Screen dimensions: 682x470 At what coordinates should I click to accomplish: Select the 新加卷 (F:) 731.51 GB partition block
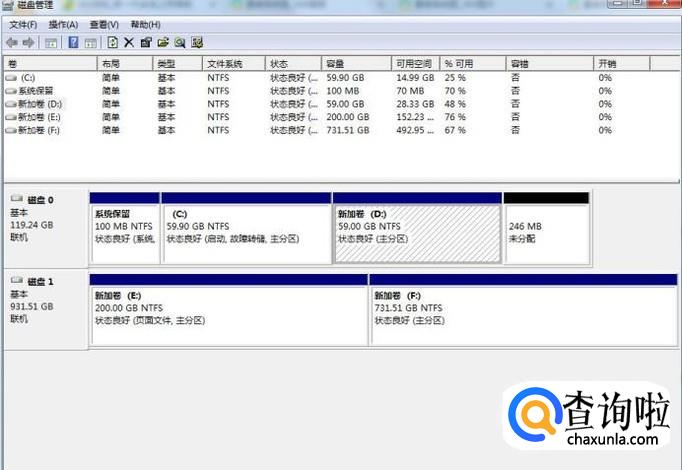[x=523, y=310]
